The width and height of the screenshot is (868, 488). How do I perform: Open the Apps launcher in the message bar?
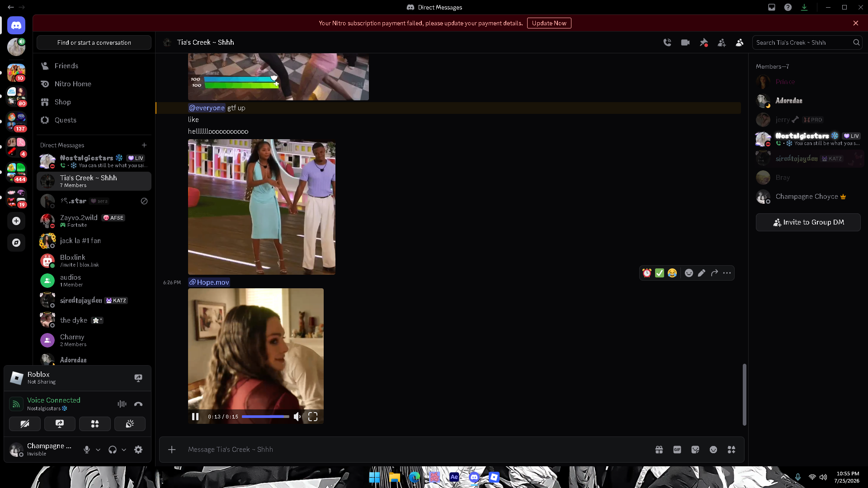point(731,450)
